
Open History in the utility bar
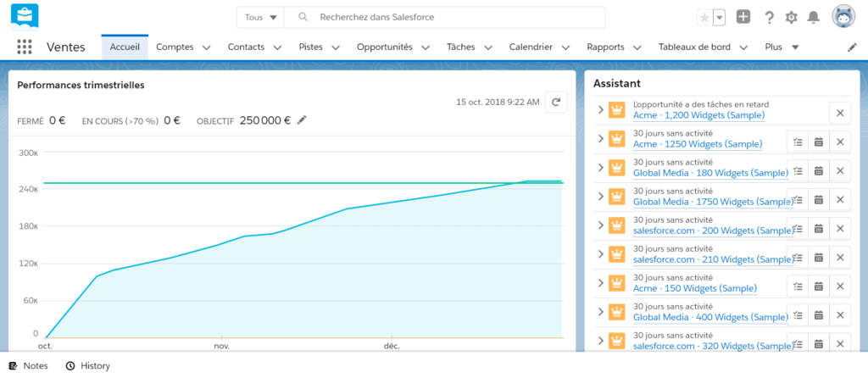88,366
